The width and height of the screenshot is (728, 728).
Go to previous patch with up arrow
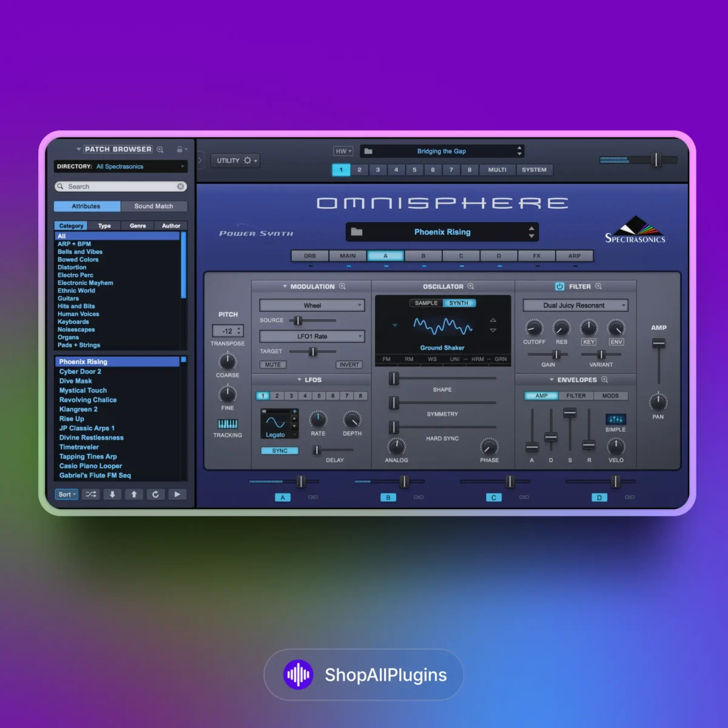pos(134,494)
